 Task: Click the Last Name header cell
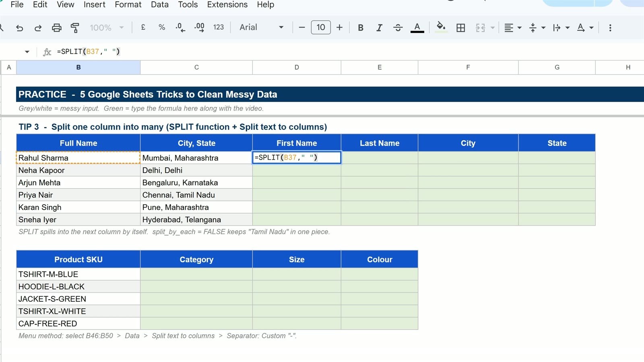[380, 143]
